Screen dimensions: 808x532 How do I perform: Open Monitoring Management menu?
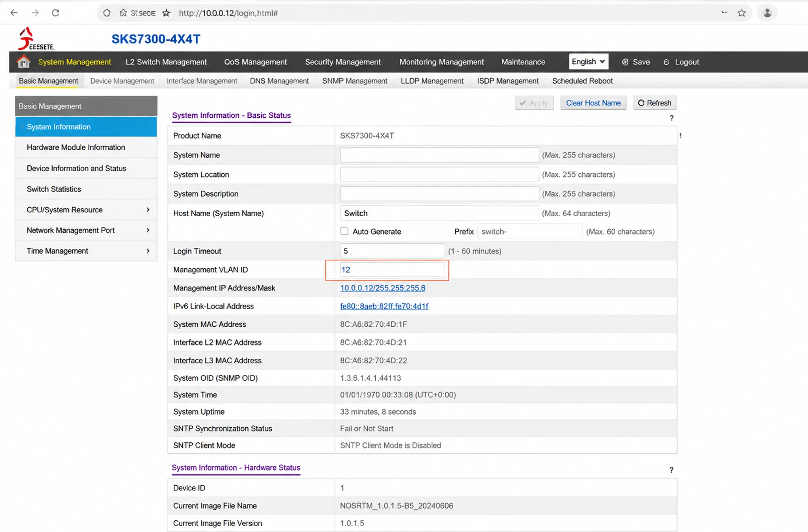pyautogui.click(x=441, y=62)
